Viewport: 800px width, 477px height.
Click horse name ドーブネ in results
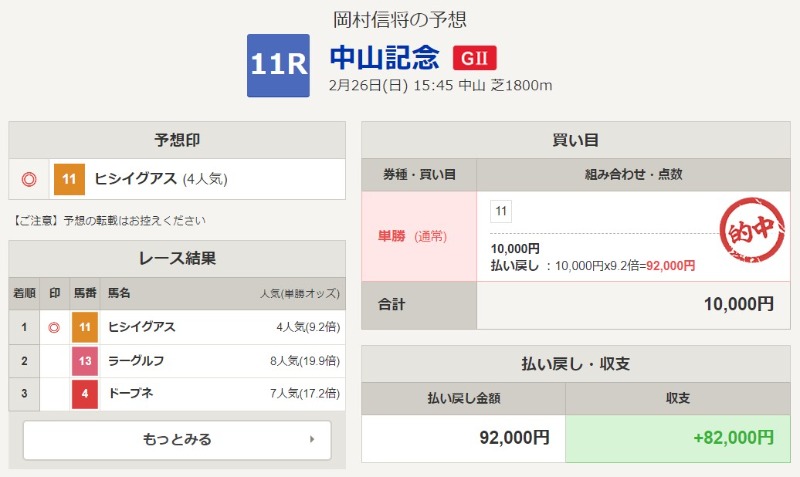click(x=133, y=394)
